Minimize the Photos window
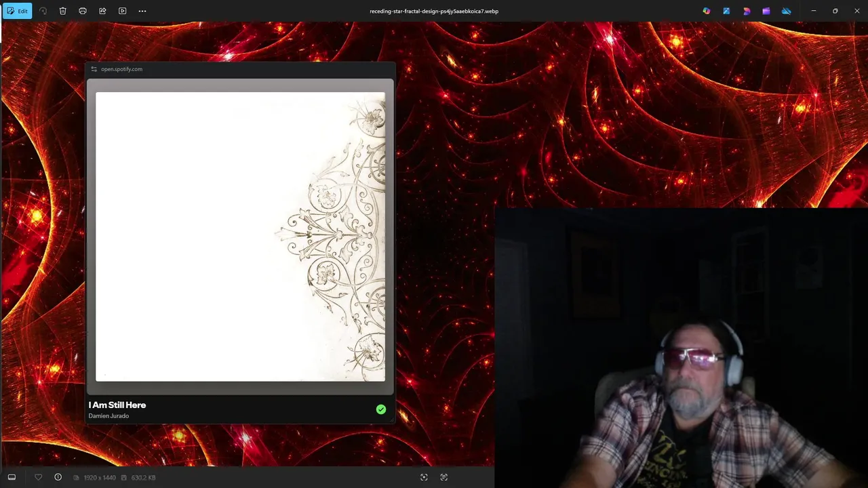868x488 pixels. [x=814, y=11]
